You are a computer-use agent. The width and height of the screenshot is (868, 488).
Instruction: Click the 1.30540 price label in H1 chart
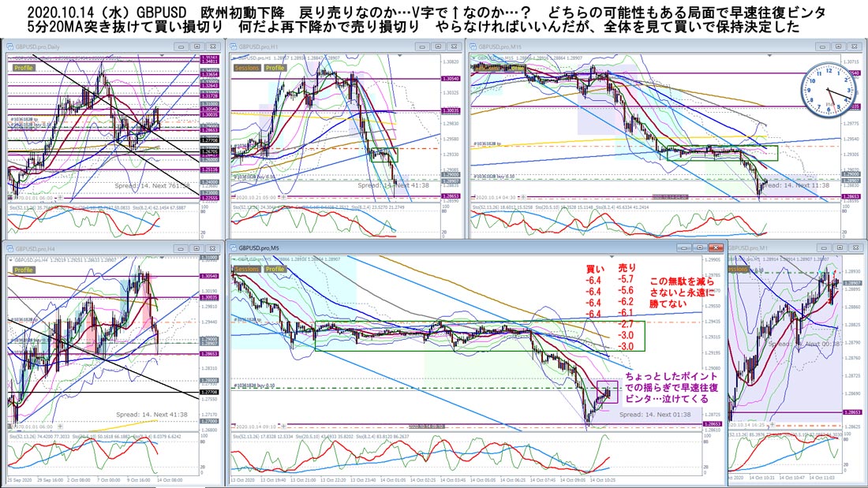pos(450,79)
